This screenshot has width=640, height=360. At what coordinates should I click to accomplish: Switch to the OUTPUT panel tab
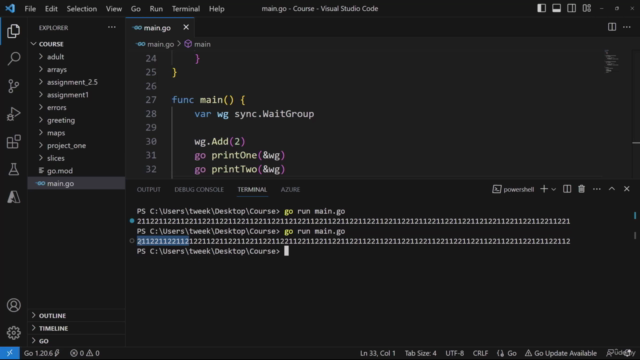[149, 189]
